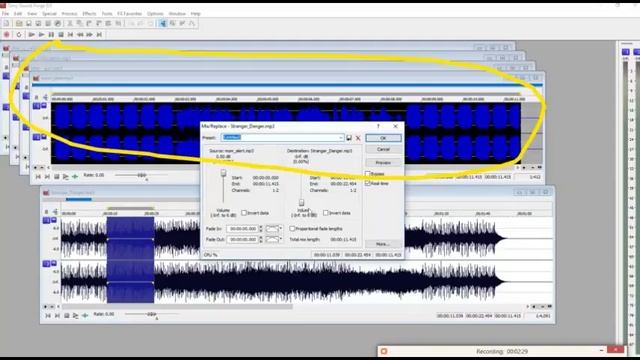Click the Mix toolbar icon
The height and width of the screenshot is (360, 640).
pos(99,24)
